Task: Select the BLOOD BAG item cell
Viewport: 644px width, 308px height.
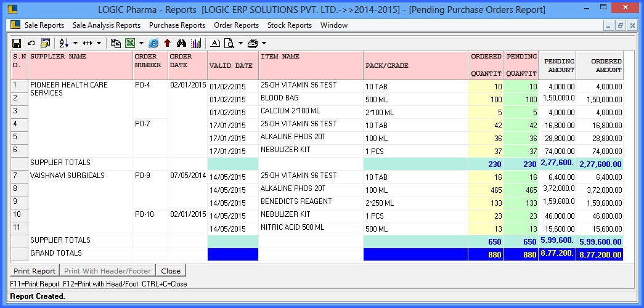Action: click(x=311, y=99)
